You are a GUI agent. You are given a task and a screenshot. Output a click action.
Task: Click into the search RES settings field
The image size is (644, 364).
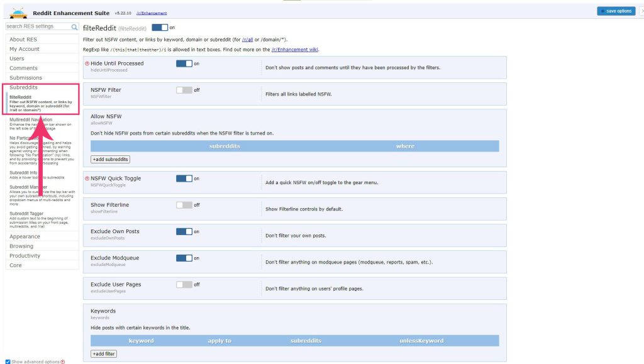click(36, 27)
